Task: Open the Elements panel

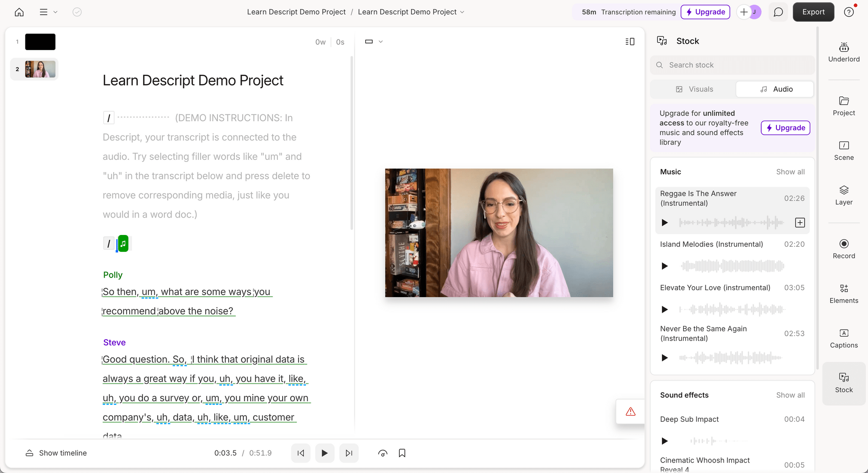Action: pyautogui.click(x=844, y=294)
